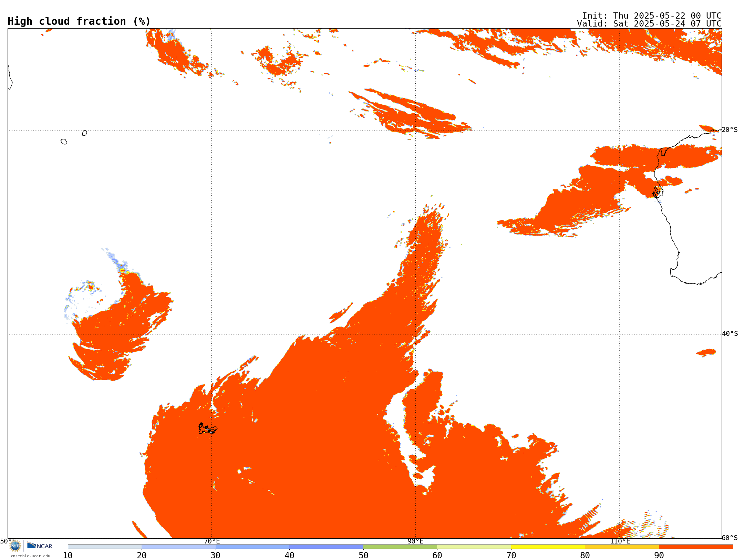Image resolution: width=744 pixels, height=560 pixels.
Task: Click the 30-40 blue colorbar segment
Action: 252,547
